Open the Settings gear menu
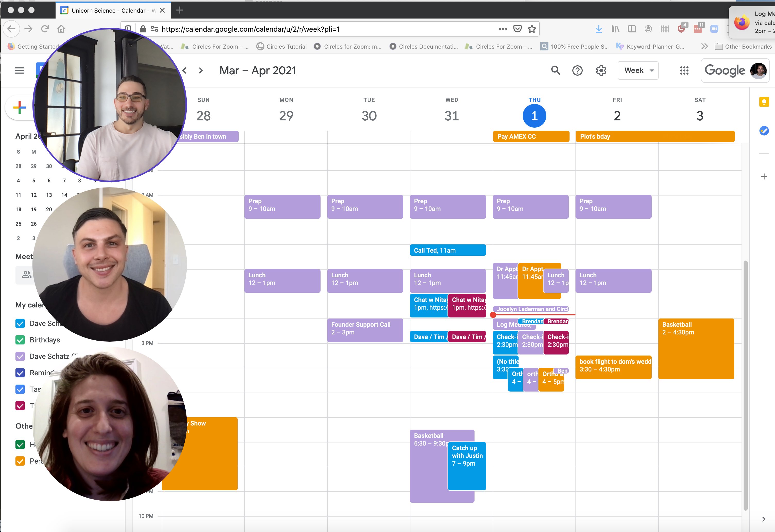Viewport: 775px width, 532px height. (x=601, y=70)
